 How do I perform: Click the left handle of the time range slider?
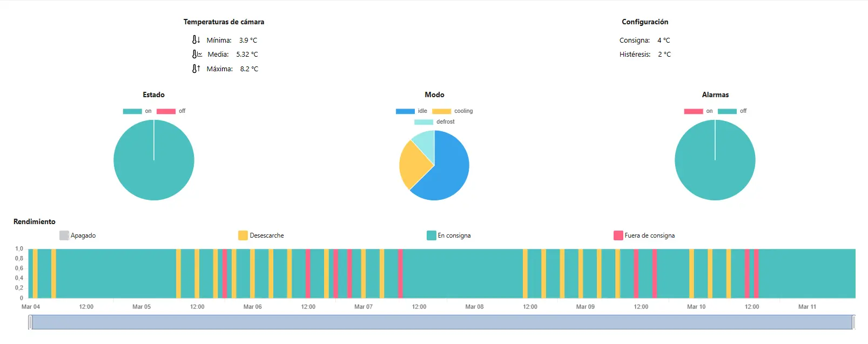point(30,322)
